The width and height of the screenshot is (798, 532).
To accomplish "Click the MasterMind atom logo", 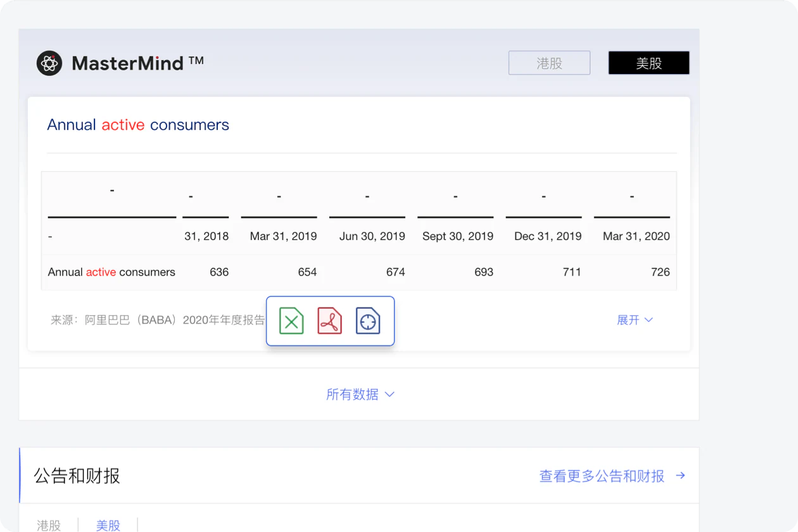I will tap(49, 63).
